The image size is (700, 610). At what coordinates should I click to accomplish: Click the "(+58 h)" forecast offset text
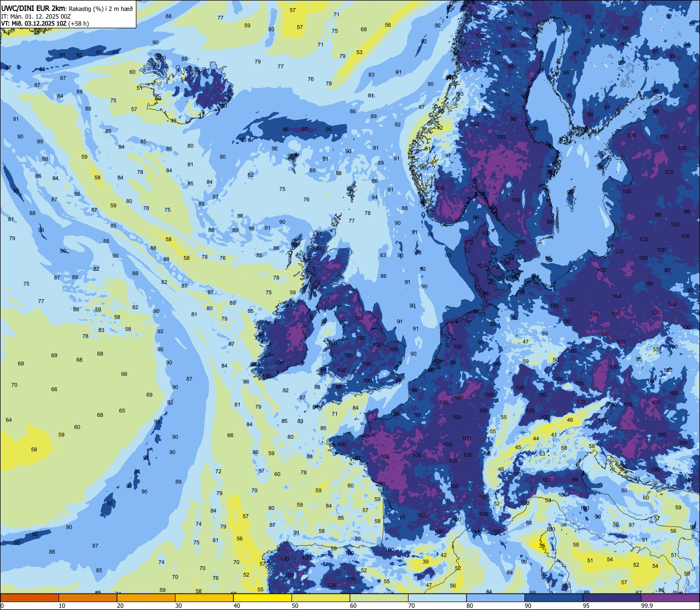tap(79, 24)
